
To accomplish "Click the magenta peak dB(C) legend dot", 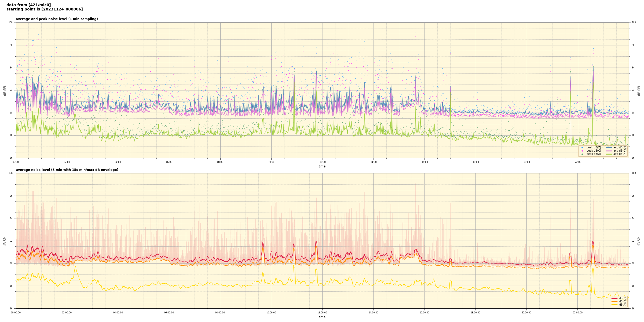I will coord(582,151).
